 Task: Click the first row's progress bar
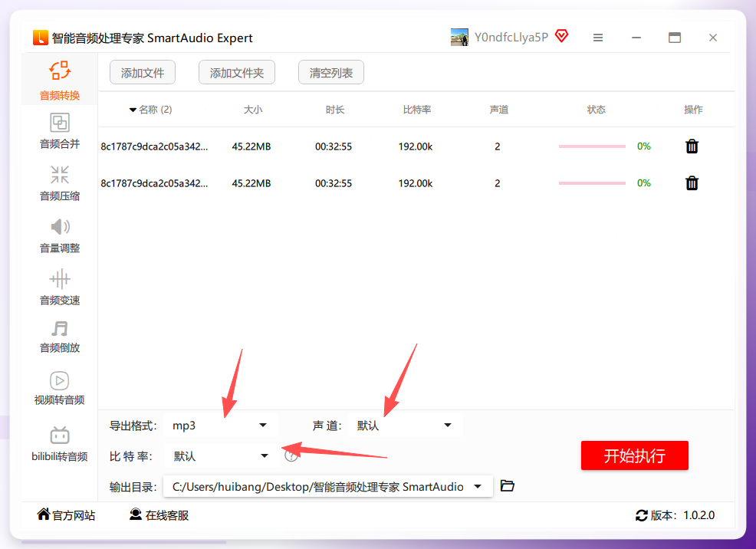tap(592, 146)
